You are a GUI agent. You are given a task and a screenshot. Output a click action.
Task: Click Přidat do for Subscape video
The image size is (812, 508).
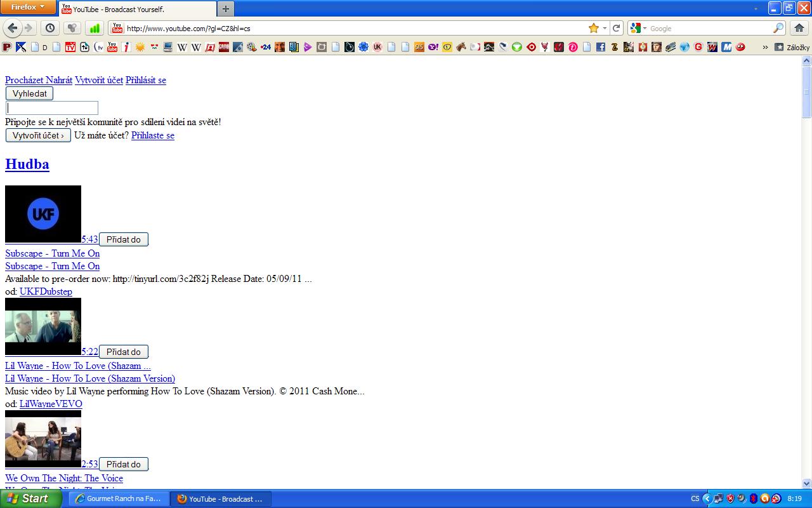[x=124, y=239]
